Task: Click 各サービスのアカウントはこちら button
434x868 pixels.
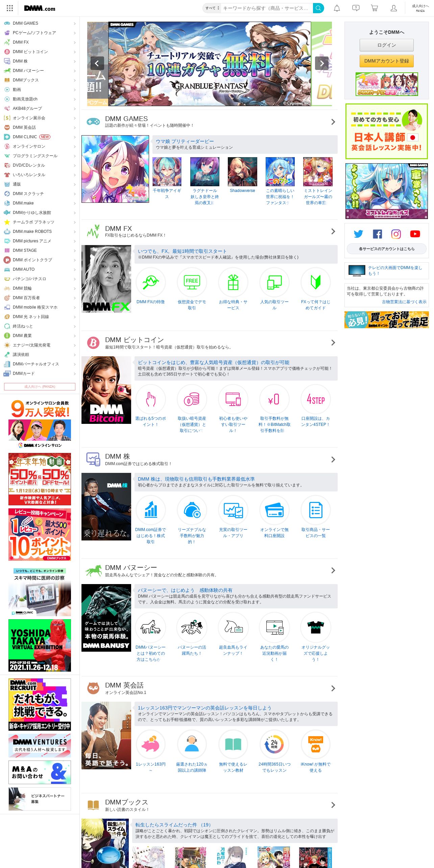Action: pos(386,249)
